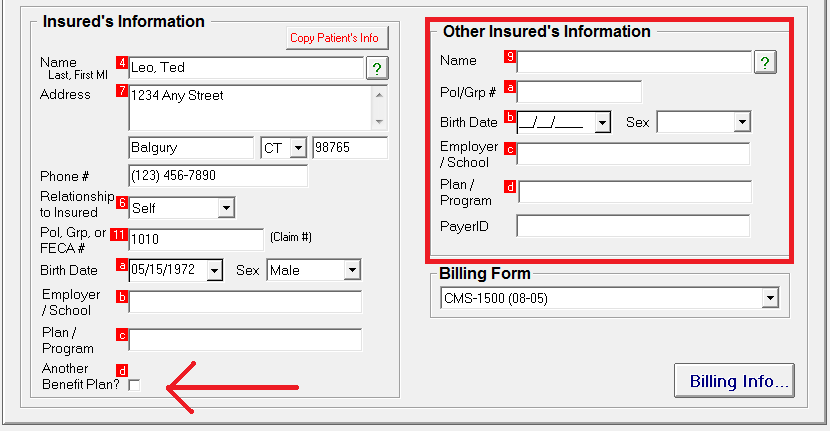Click the Billing Info... button
830x431 pixels.
click(739, 381)
